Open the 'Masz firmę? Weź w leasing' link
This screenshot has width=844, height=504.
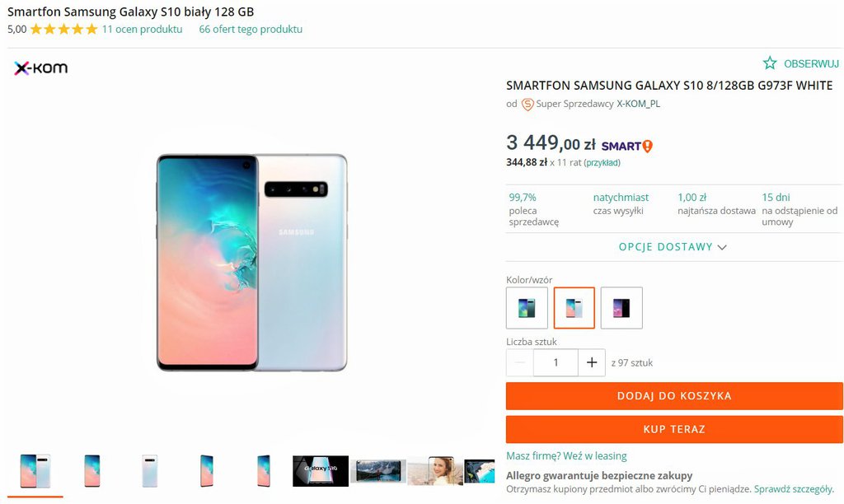point(566,456)
